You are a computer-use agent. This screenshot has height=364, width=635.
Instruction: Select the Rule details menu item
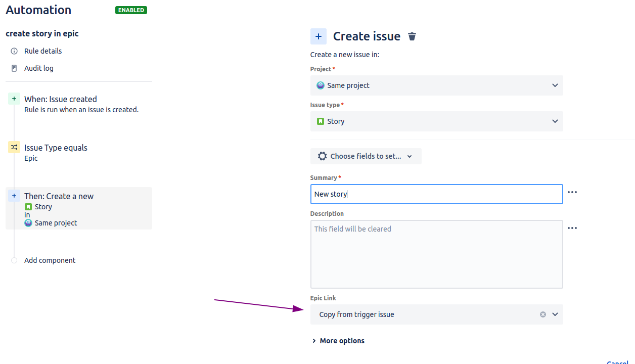click(x=42, y=51)
